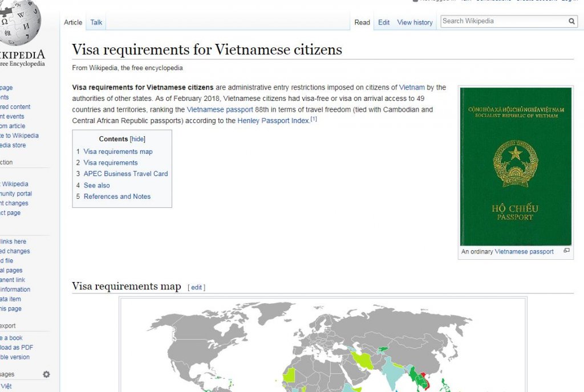Open the Current events sidebar link
The width and height of the screenshot is (584, 392).
(x=12, y=116)
